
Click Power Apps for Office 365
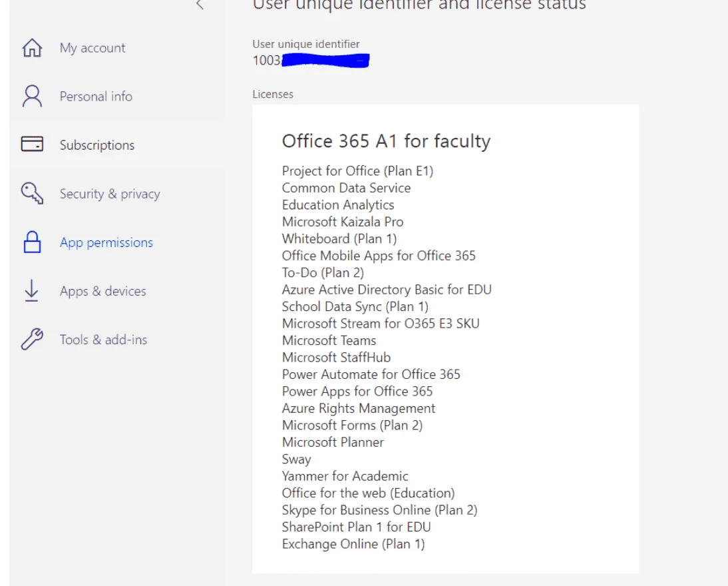(357, 392)
